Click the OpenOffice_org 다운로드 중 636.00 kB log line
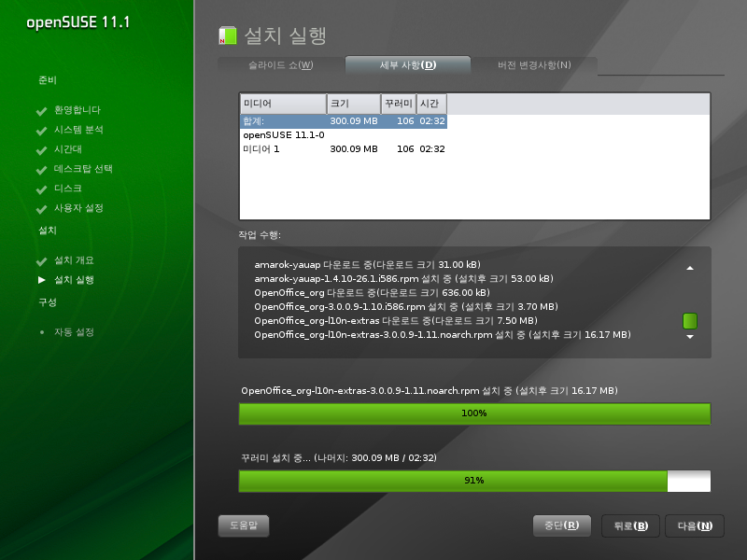Image resolution: width=747 pixels, height=560 pixels. [x=372, y=293]
